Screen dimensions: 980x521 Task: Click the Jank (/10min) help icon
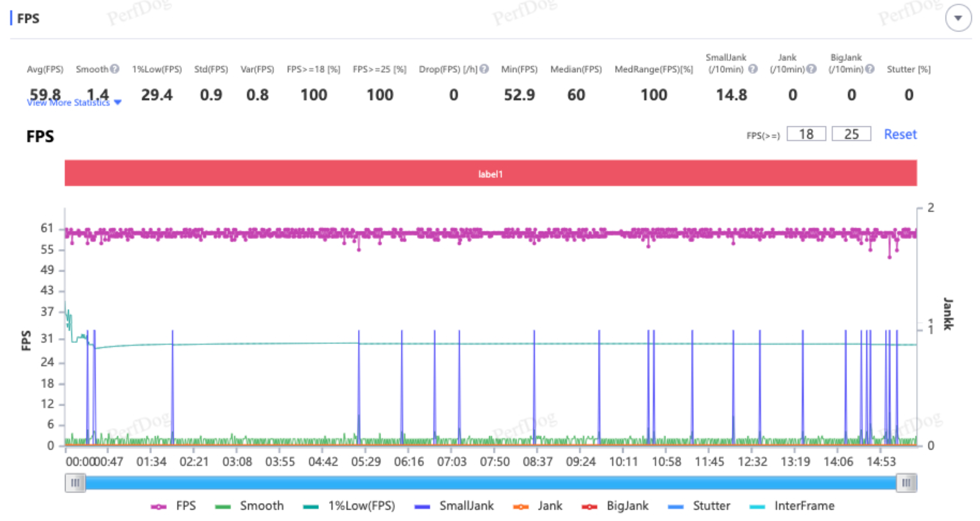(x=811, y=69)
